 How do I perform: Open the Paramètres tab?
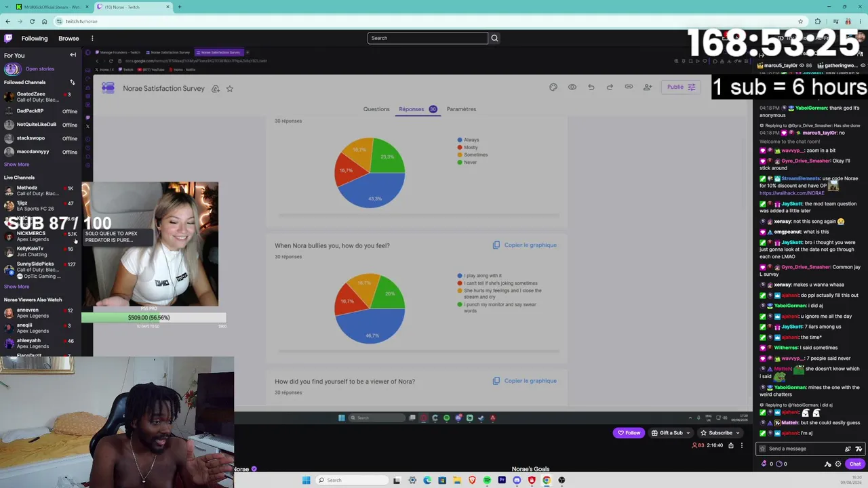coord(461,109)
